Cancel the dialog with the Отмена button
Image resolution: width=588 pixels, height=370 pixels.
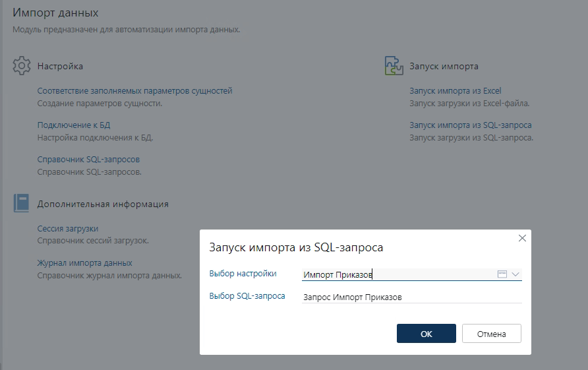tap(492, 333)
